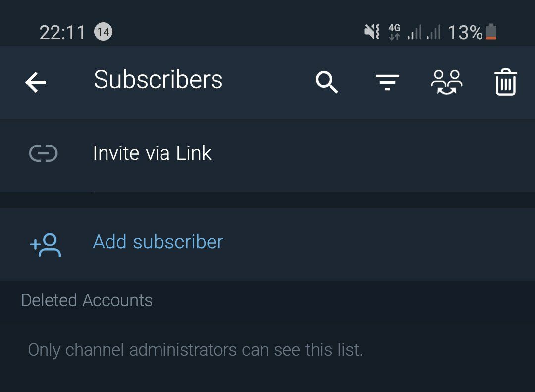Tap the 14 notifications badge
The image size is (535, 392).
[104, 32]
